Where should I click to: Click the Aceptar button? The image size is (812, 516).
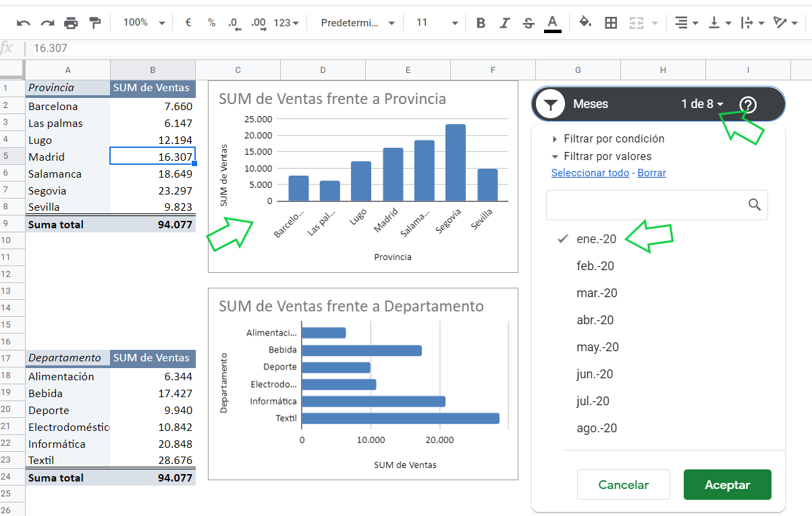coord(728,485)
